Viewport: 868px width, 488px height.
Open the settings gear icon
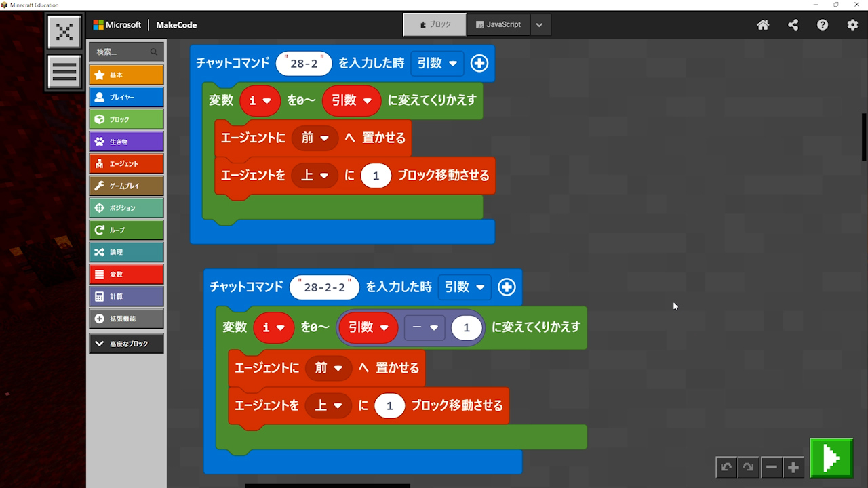tap(852, 25)
